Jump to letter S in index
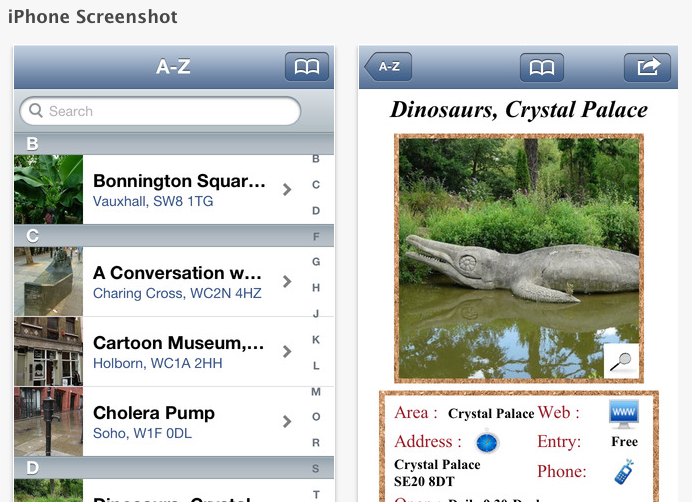Screen dimensions: 692x502 [316, 468]
